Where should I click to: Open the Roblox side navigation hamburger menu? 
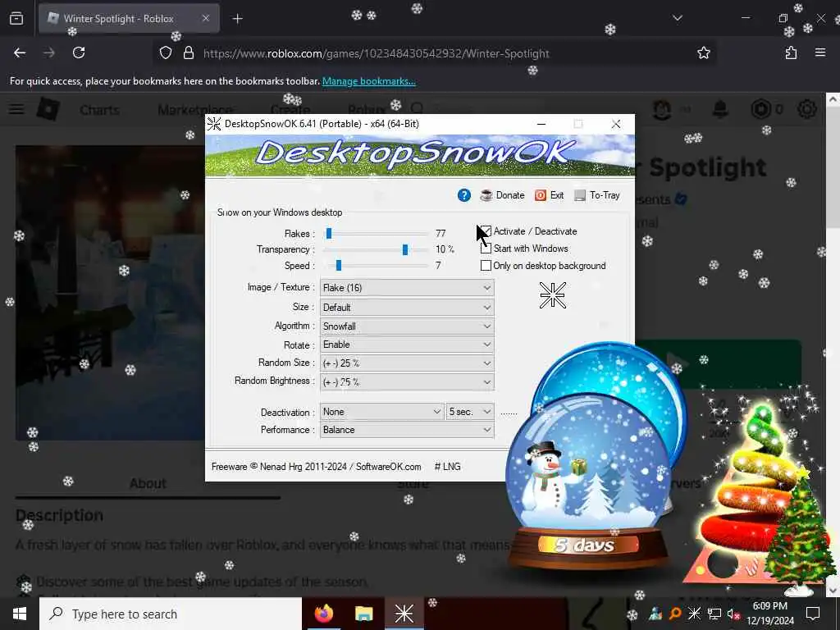pyautogui.click(x=16, y=109)
